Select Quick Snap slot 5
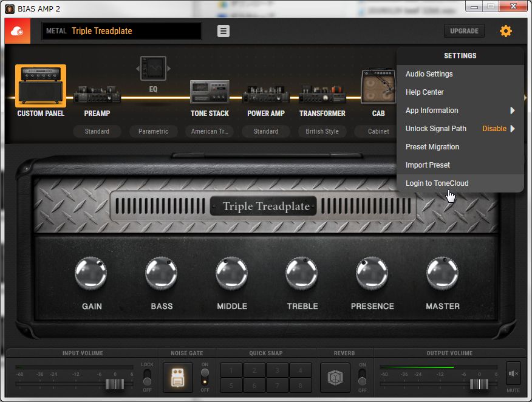 (231, 386)
